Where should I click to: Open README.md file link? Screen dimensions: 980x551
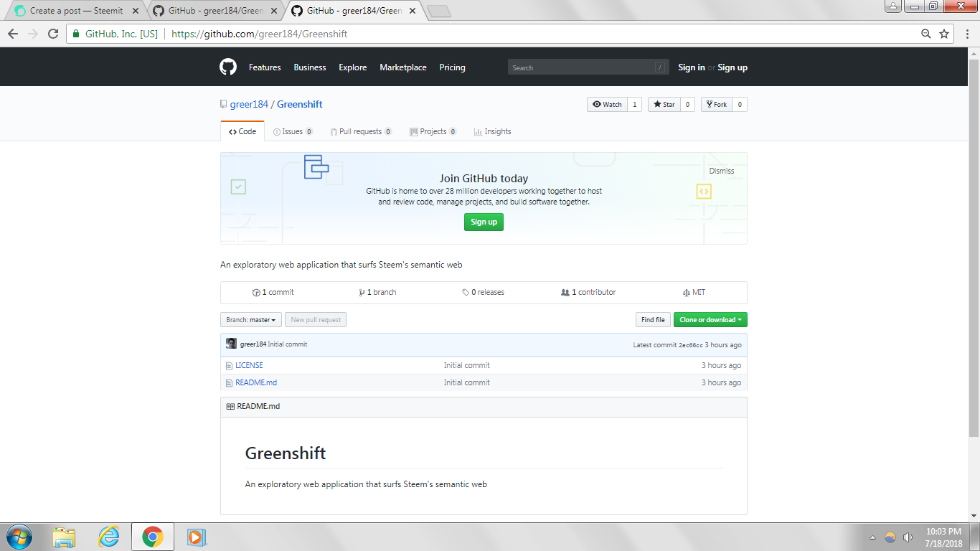pos(256,383)
